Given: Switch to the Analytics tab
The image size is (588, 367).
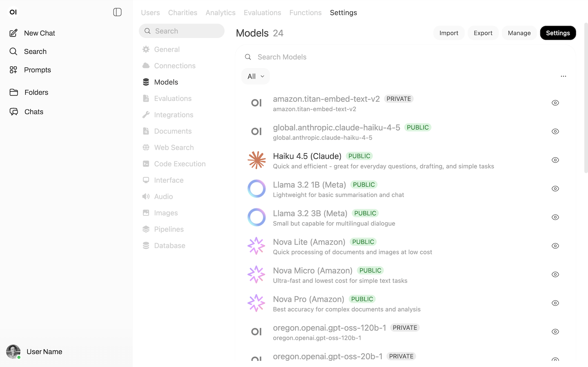Looking at the screenshot, I should pos(220,13).
